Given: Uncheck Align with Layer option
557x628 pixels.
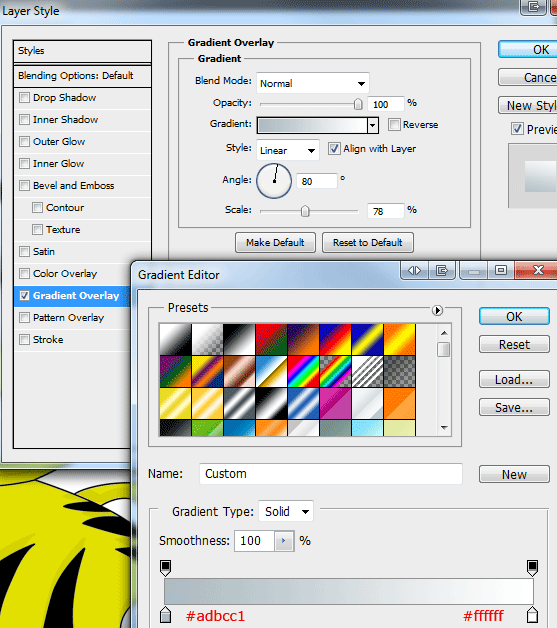Looking at the screenshot, I should click(334, 149).
